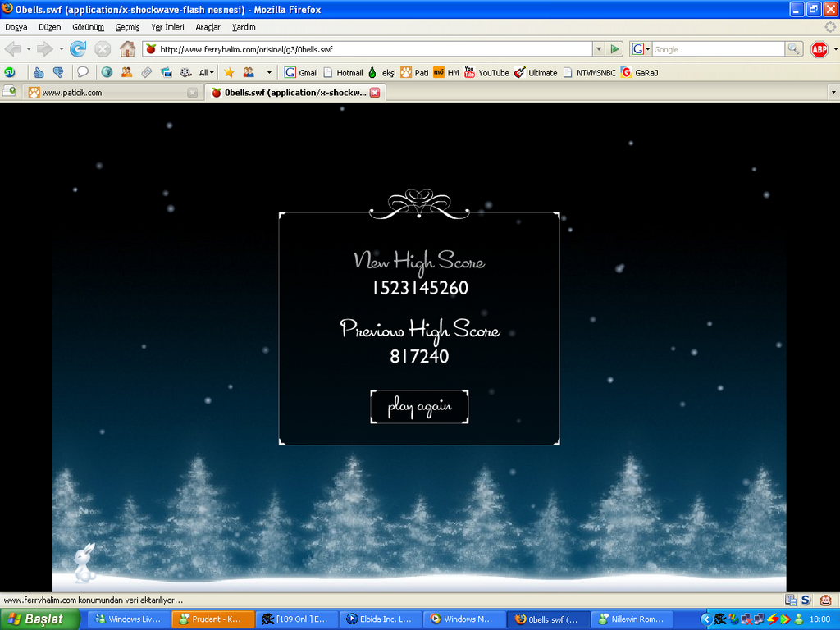Click the Reload page button
The width and height of the screenshot is (840, 630).
(x=79, y=49)
